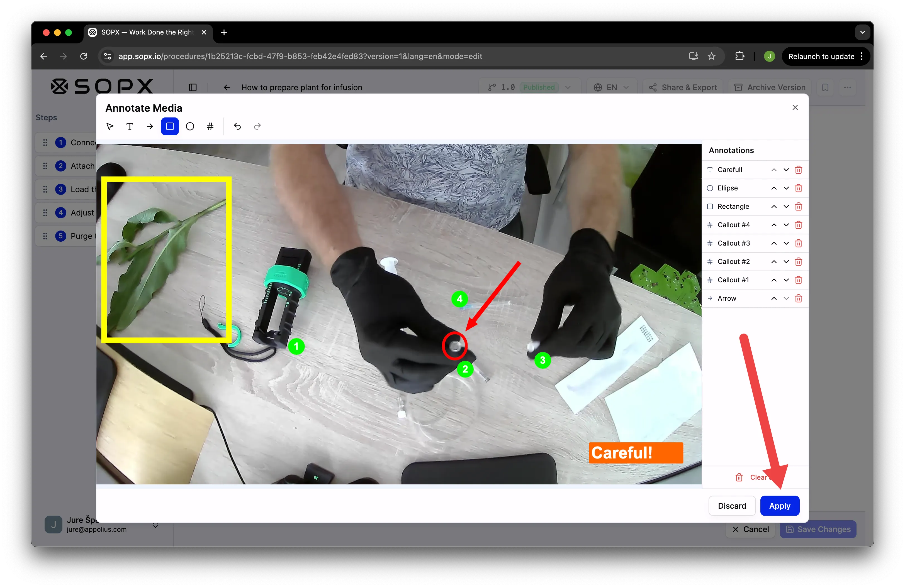The width and height of the screenshot is (905, 588).
Task: Select the Ellipse annotation tool
Action: (190, 126)
